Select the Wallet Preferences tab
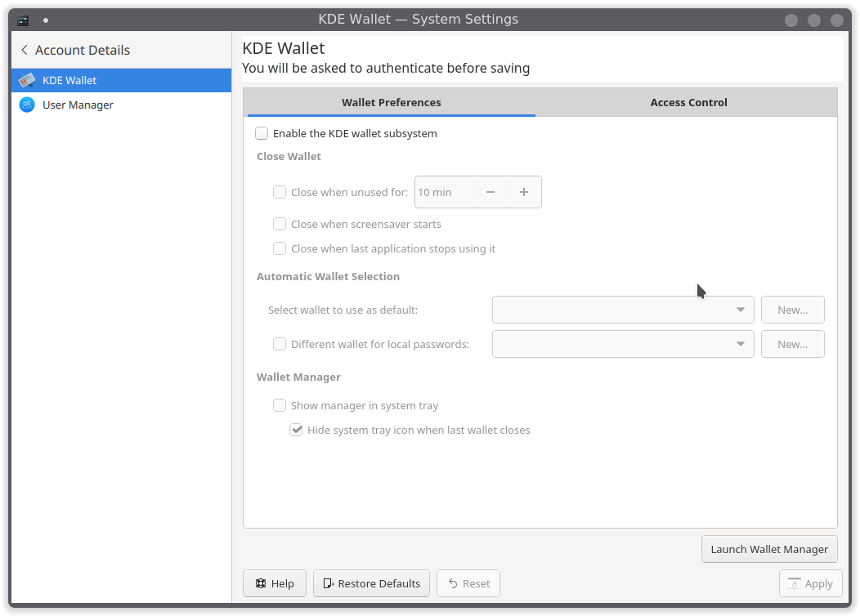Image resolution: width=860 pixels, height=616 pixels. [x=392, y=102]
